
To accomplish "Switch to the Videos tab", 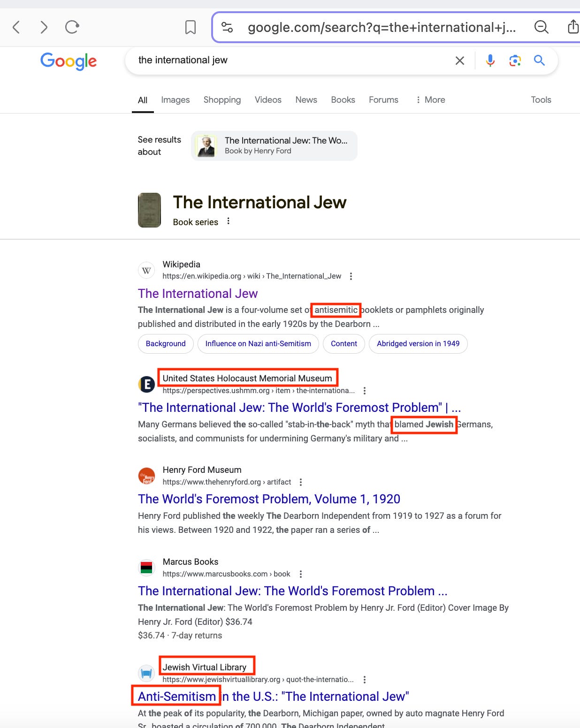I will [x=268, y=100].
